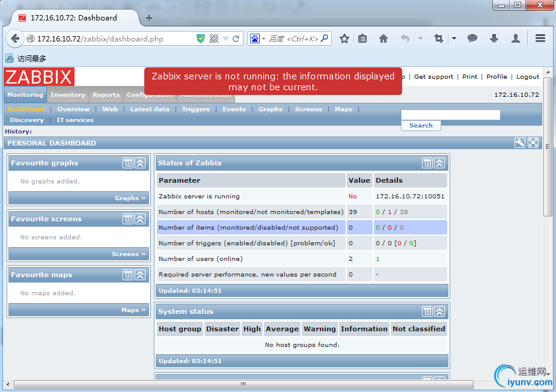
Task: Open new browser tab with plus
Action: point(149,18)
